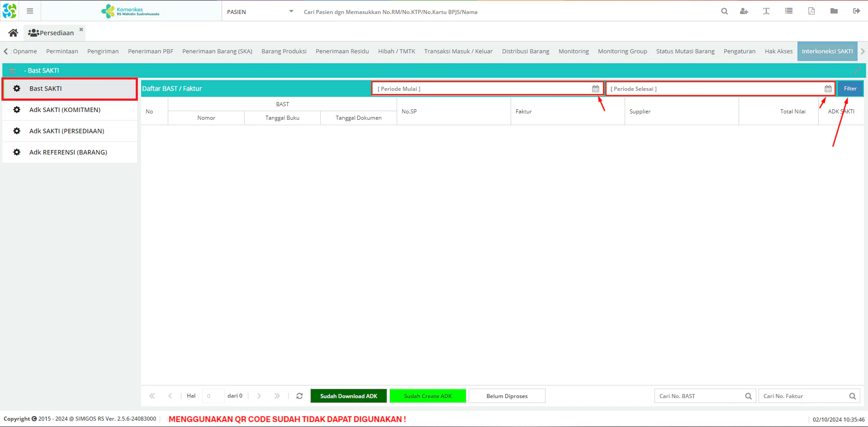
Task: Open the PDF document icon in header
Action: click(x=811, y=11)
